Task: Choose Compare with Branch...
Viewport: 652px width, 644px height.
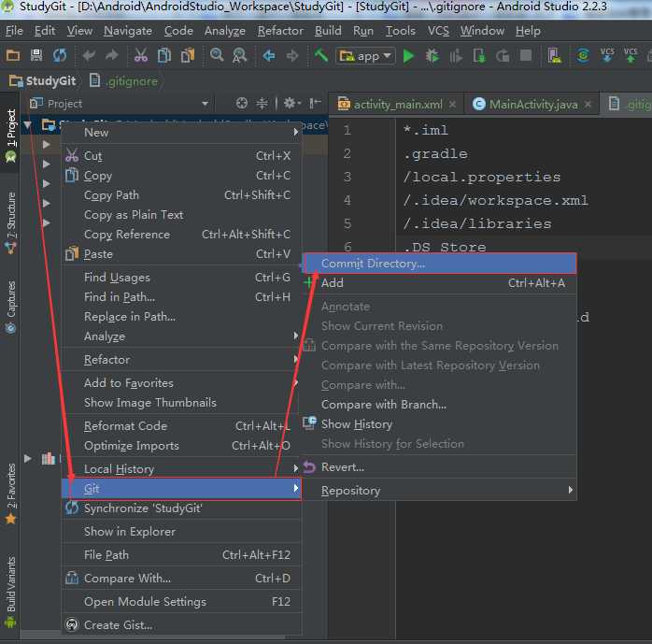Action: (x=439, y=405)
